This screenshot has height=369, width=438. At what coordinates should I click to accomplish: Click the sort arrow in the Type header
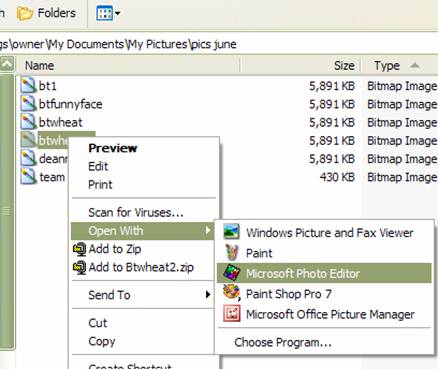coord(415,65)
